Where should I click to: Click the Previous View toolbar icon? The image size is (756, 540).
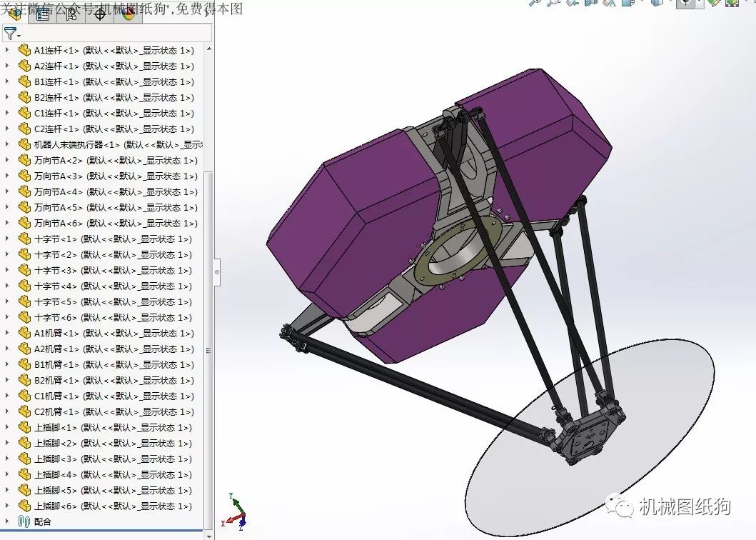click(573, 2)
